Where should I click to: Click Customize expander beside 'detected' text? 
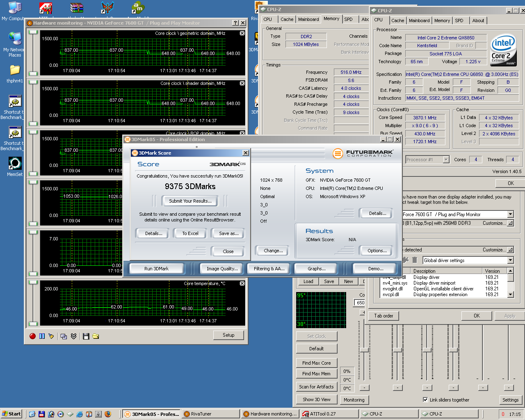(x=510, y=250)
